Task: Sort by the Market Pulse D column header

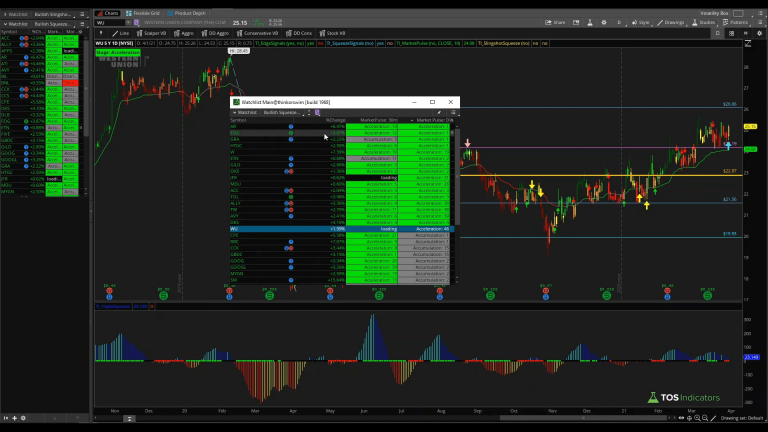Action: coord(434,120)
